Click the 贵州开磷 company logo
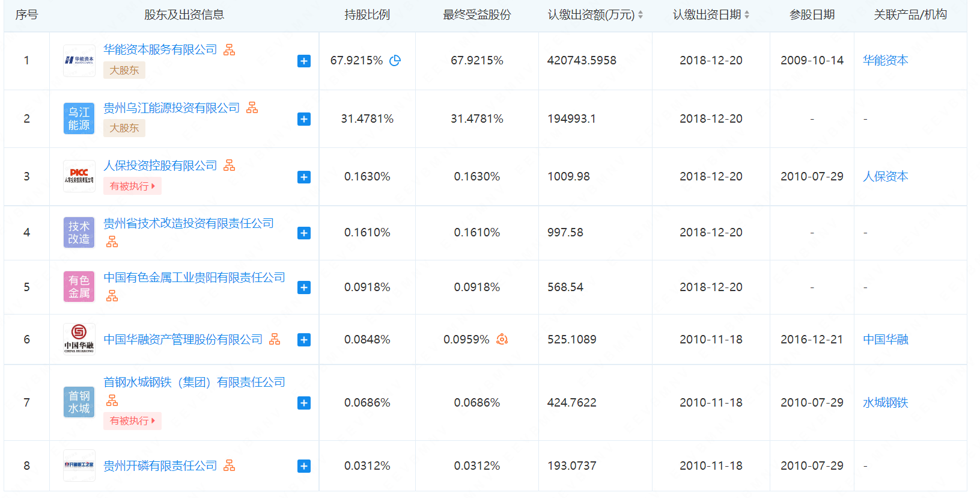Screen dimensions: 980x498 coord(79,466)
